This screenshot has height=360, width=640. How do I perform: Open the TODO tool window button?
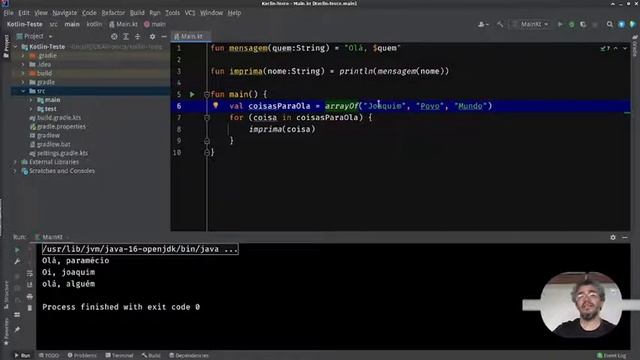49,356
